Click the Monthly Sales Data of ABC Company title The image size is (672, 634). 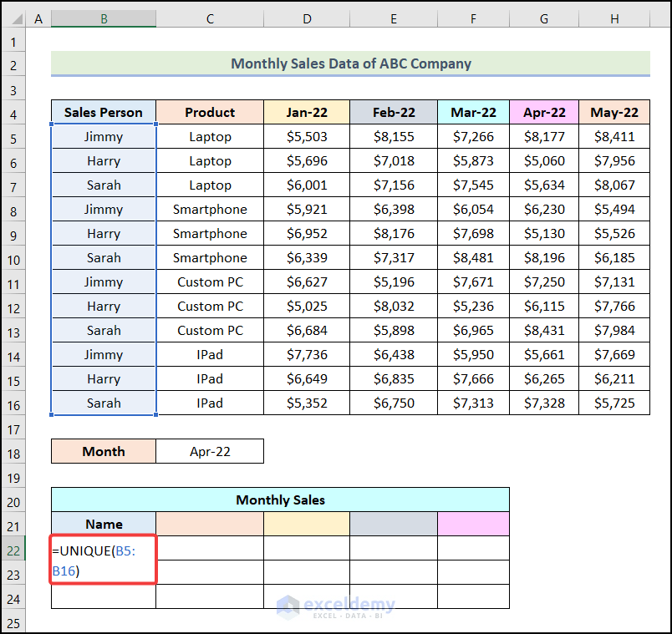(350, 63)
